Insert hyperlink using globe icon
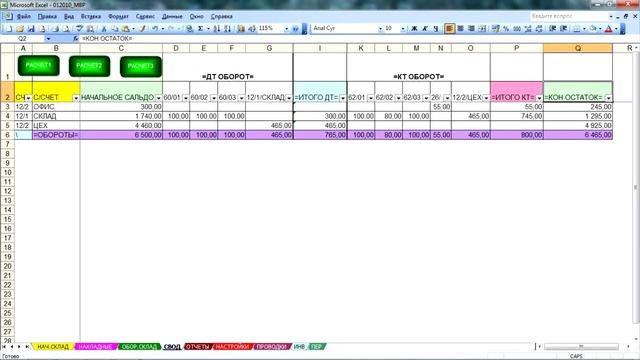The width and height of the screenshot is (640, 360). tap(189, 29)
